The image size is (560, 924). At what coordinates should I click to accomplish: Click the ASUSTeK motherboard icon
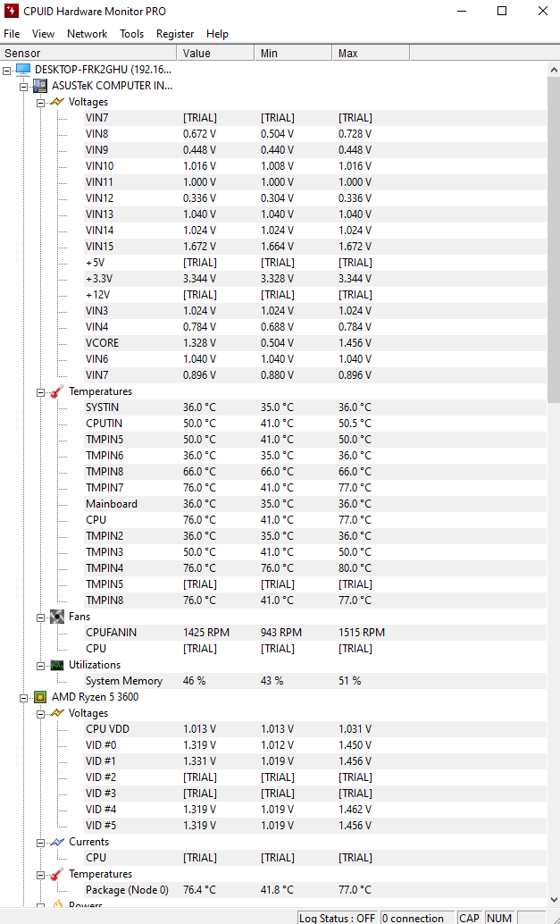click(39, 86)
